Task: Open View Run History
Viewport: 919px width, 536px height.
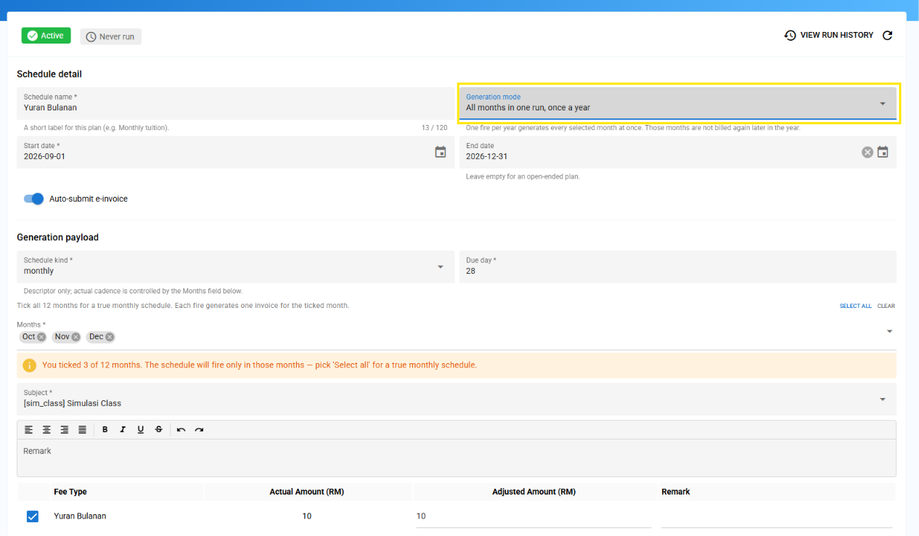Action: pos(829,35)
